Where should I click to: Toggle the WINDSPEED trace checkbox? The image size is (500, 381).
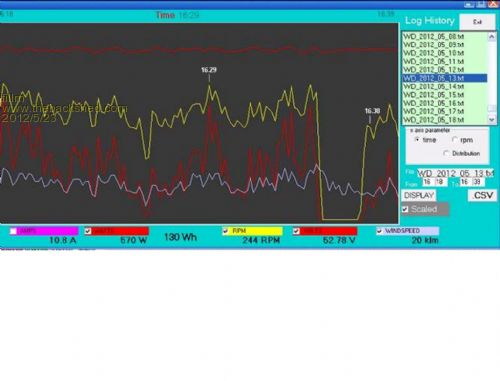pyautogui.click(x=380, y=231)
